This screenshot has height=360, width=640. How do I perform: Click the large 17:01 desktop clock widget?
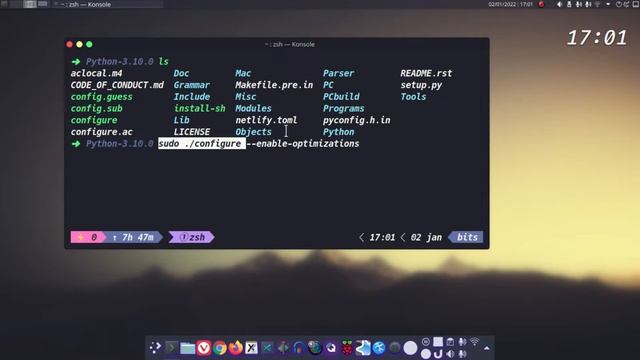[597, 38]
